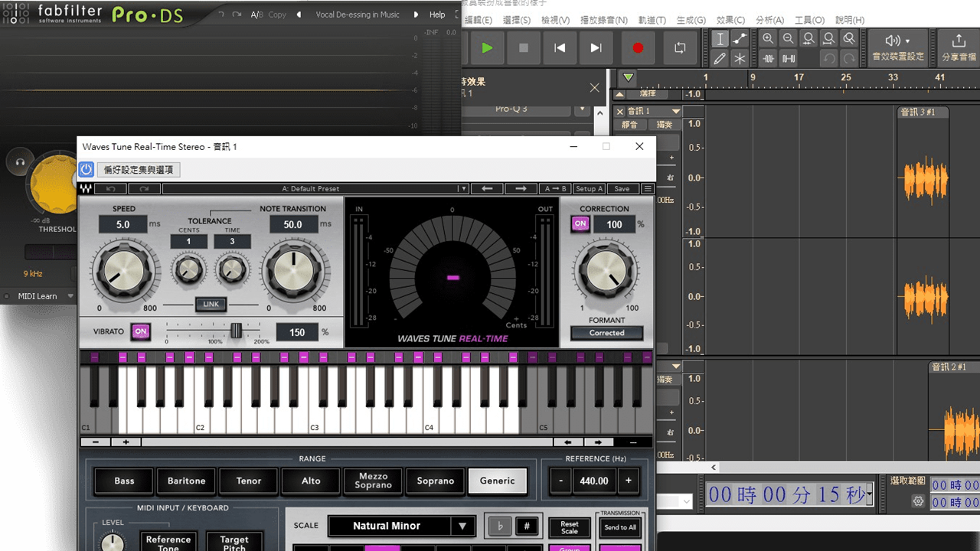Click the red Record button
The height and width of the screenshot is (551, 980).
point(638,47)
